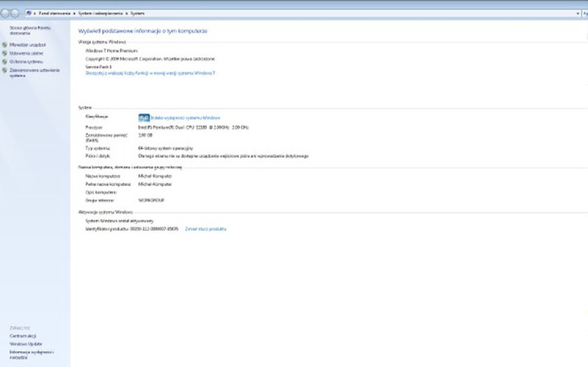Image resolution: width=588 pixels, height=367 pixels.
Task: Open Windows Update from the sidebar
Action: 26,344
